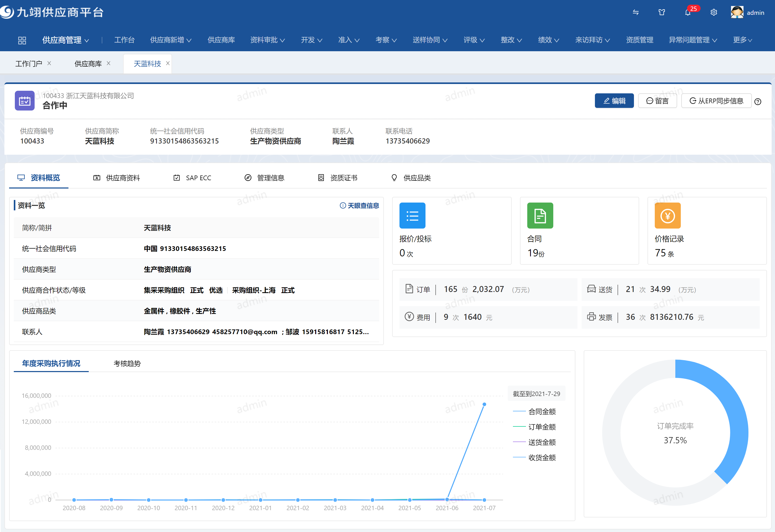This screenshot has width=775, height=532.
Task: Click the 九翊供应商平台 logo
Action: [x=52, y=12]
